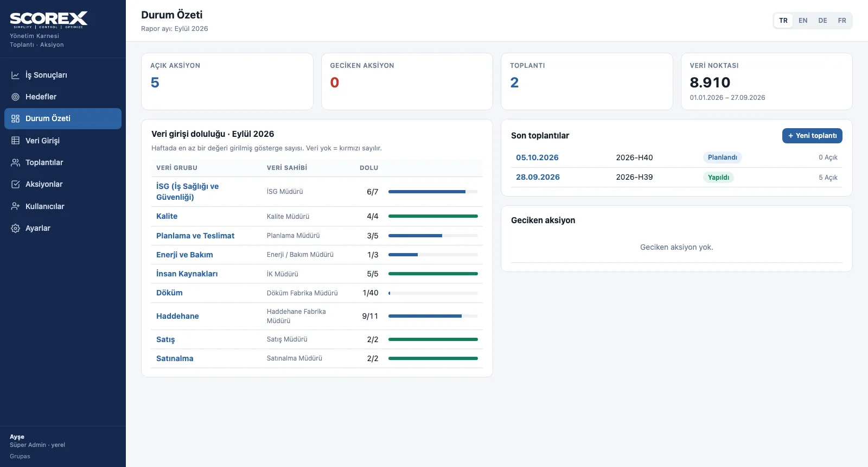The image size is (868, 467).
Task: Click the Planlandı status badge
Action: coord(723,157)
